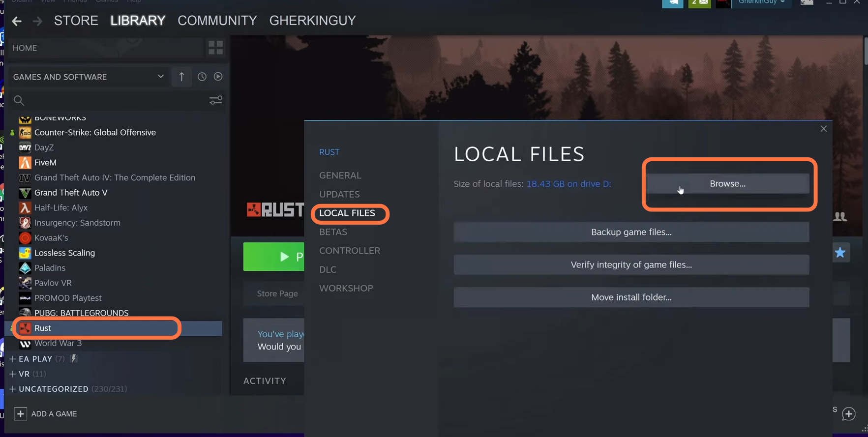Screen dimensions: 868x437
Task: Select Half-Life: Alyx game icon
Action: 25,208
